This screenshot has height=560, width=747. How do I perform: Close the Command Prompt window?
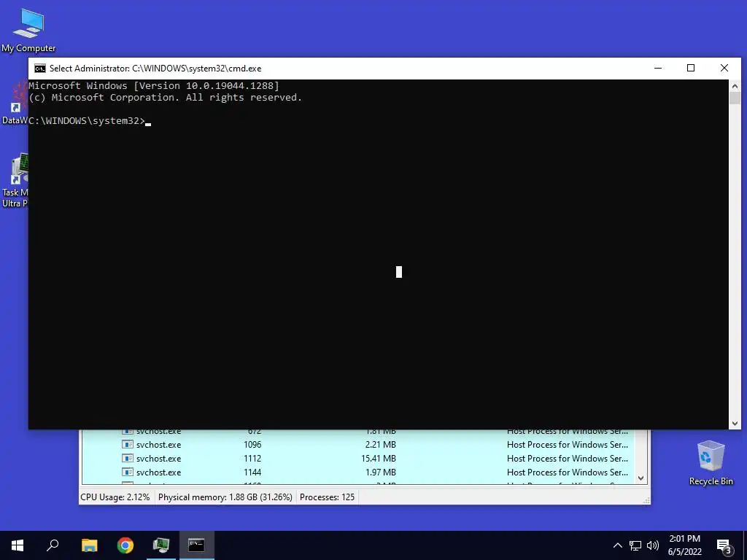(724, 68)
